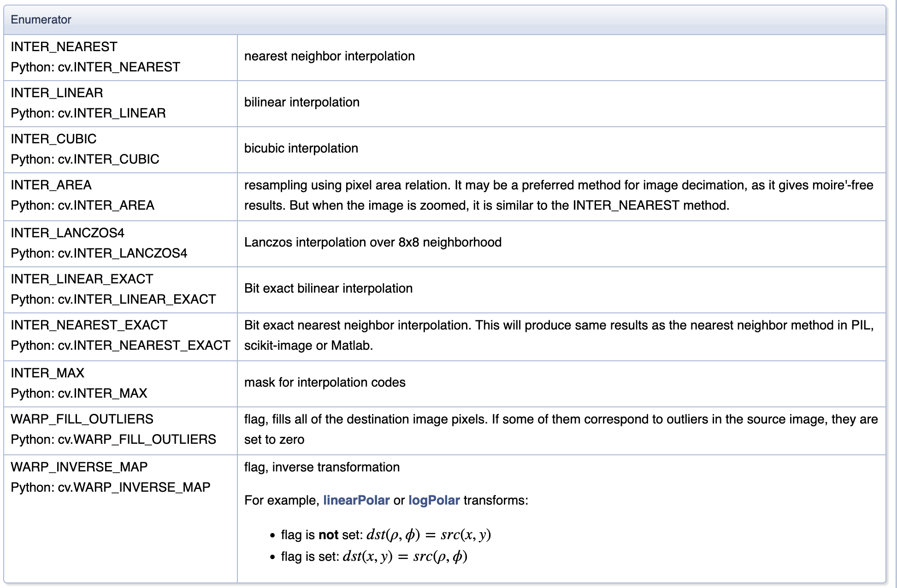Click the 'bicubic interpolation' description

pyautogui.click(x=301, y=148)
